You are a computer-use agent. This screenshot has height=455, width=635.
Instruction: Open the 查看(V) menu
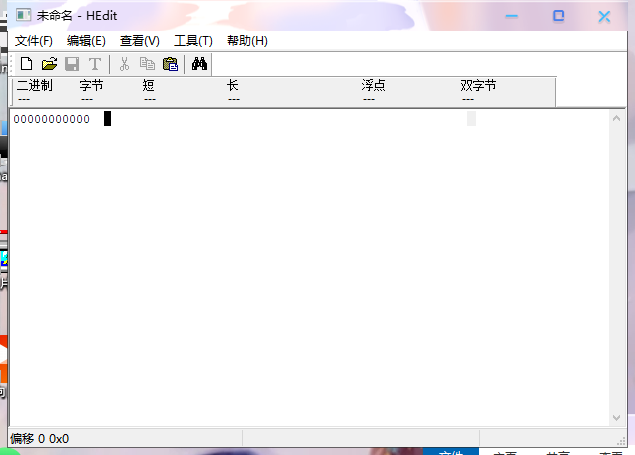click(x=140, y=41)
